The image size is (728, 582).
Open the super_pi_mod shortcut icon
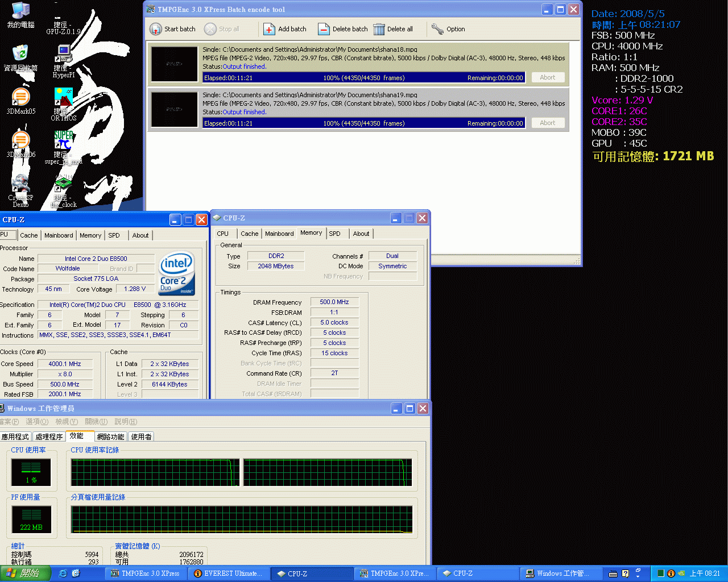pos(63,148)
